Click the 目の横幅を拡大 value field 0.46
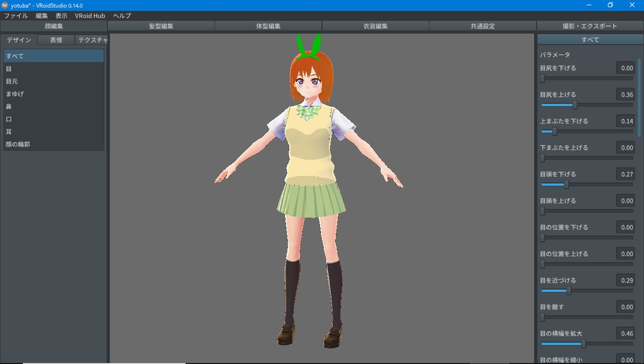Viewport: 644px width, 364px height. pyautogui.click(x=626, y=333)
